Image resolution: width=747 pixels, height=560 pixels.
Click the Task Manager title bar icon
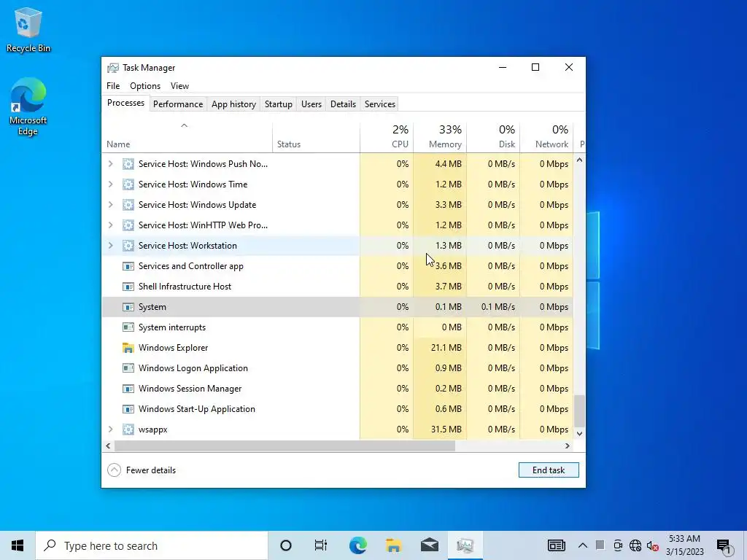(x=113, y=68)
